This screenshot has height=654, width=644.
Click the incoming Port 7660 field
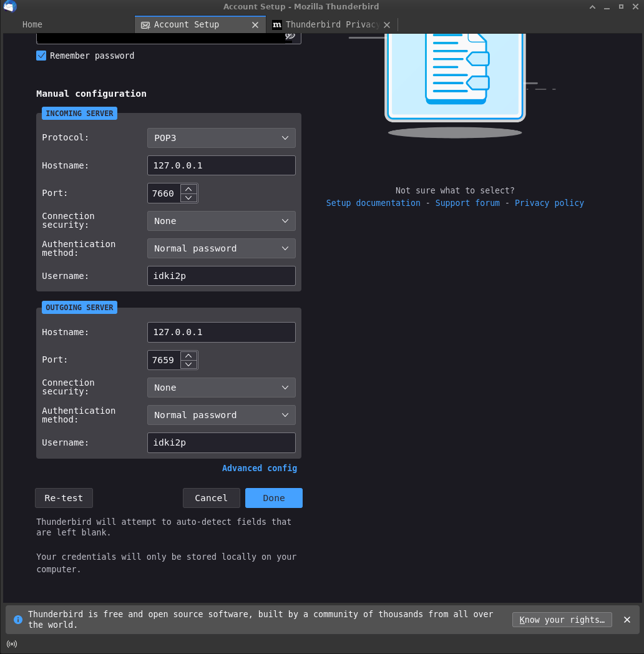click(x=163, y=193)
